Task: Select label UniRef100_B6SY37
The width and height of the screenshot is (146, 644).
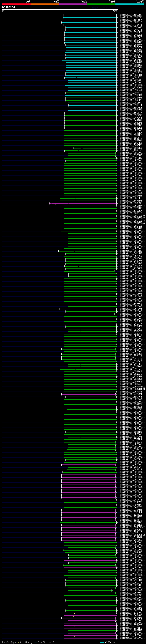Action: point(131,113)
